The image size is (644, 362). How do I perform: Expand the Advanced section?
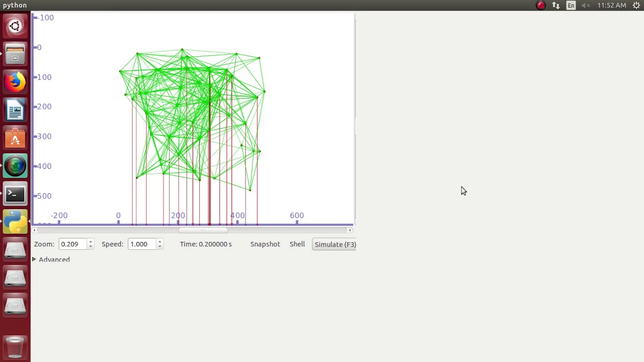(51, 259)
